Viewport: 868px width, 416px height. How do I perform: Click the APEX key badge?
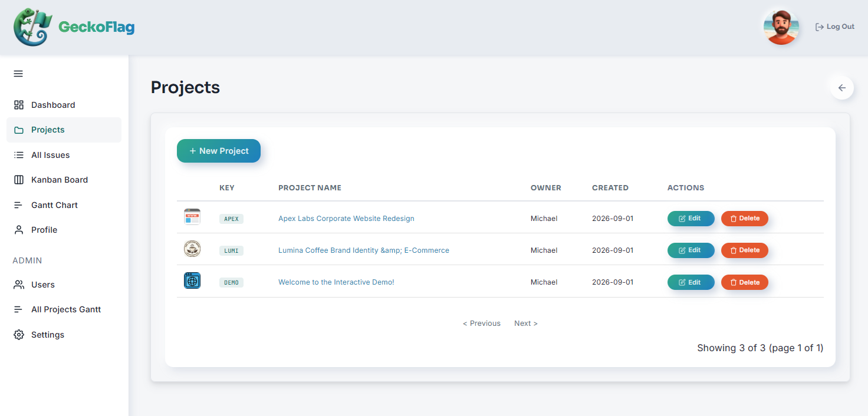coord(231,219)
